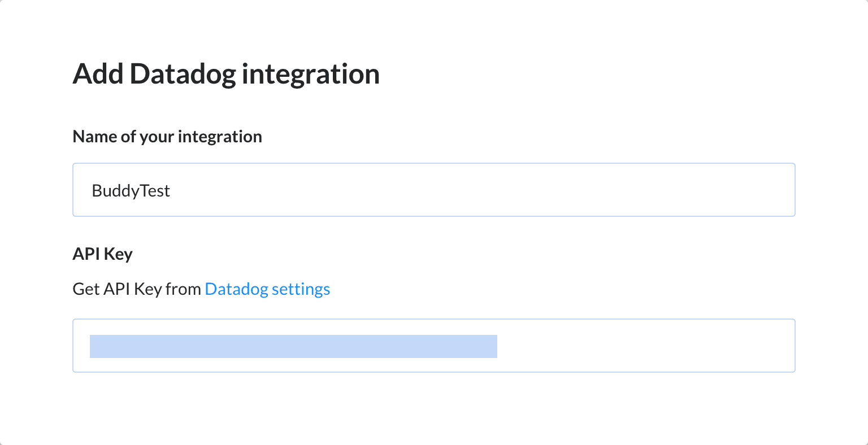Image resolution: width=868 pixels, height=445 pixels.
Task: Click the blue Datadog settings hyperlink
Action: click(267, 289)
